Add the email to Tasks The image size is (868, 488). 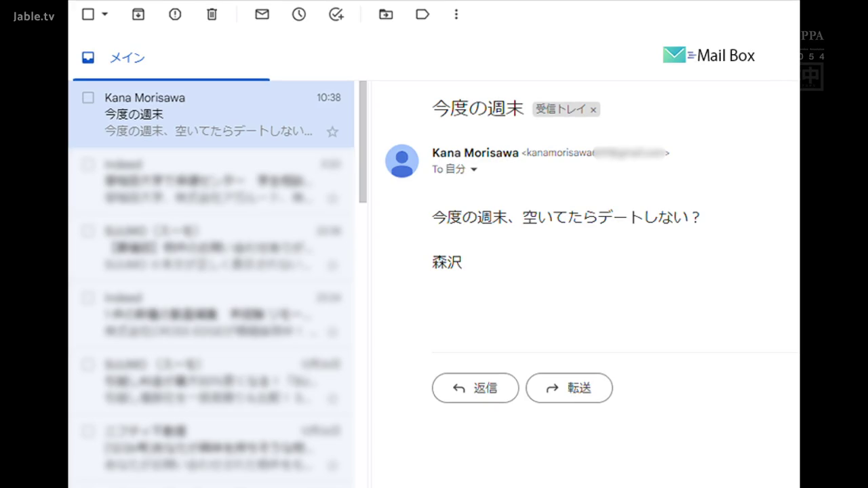(x=336, y=14)
